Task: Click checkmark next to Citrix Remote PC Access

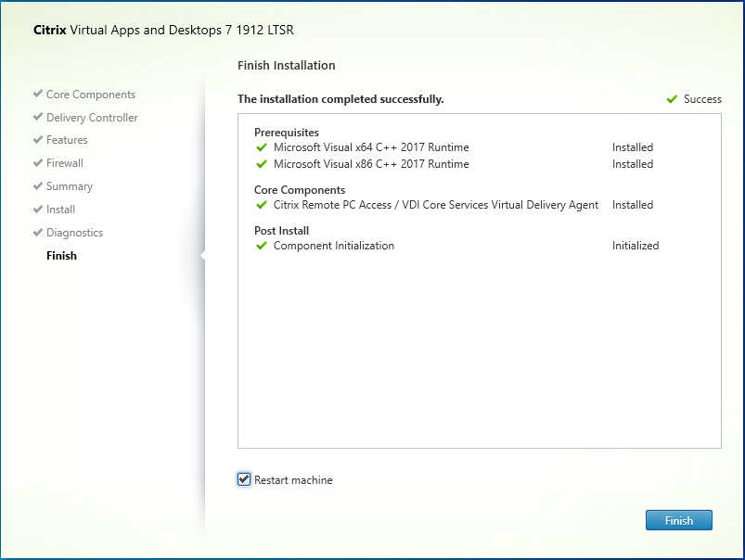Action: tap(262, 205)
